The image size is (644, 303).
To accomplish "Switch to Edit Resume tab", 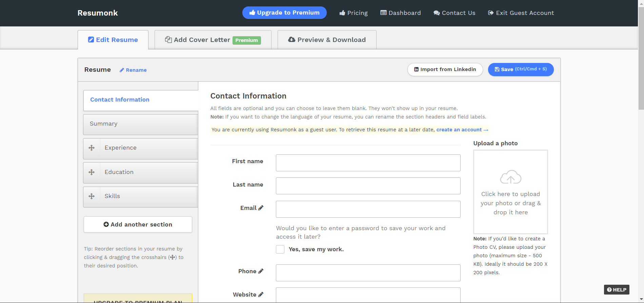I will [x=113, y=40].
